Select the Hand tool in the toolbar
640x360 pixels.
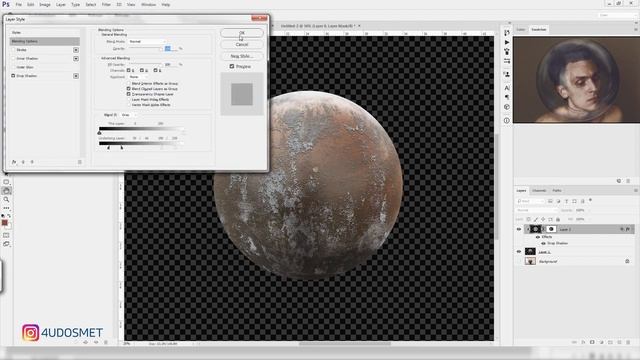pos(6,191)
